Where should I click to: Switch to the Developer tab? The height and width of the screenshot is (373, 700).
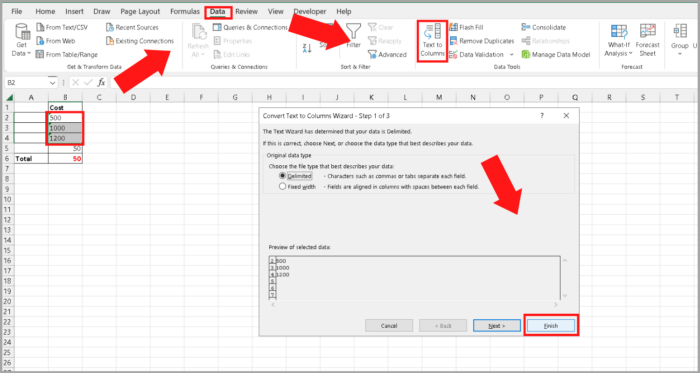pos(310,12)
